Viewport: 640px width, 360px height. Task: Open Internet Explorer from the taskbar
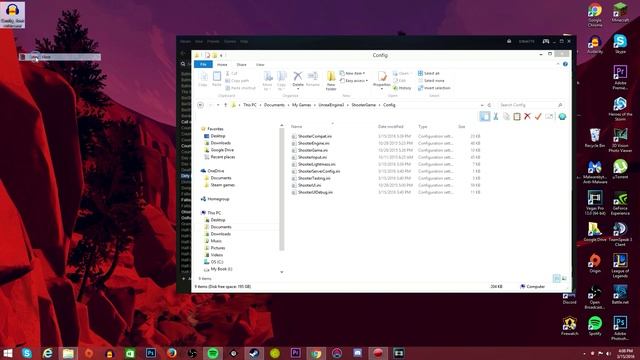[x=48, y=353]
